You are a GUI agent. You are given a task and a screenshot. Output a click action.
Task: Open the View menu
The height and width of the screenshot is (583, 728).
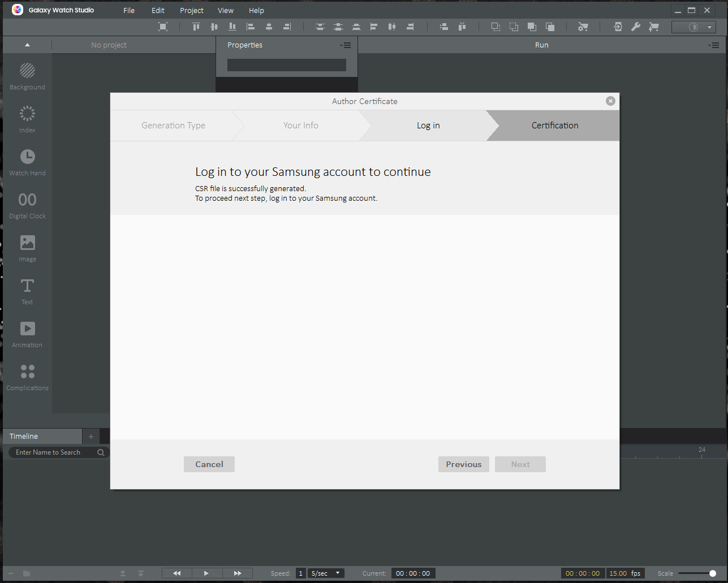[x=225, y=10]
